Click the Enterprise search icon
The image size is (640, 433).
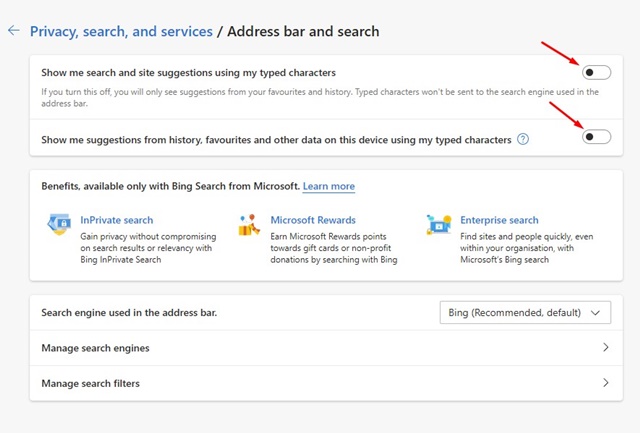pyautogui.click(x=439, y=224)
